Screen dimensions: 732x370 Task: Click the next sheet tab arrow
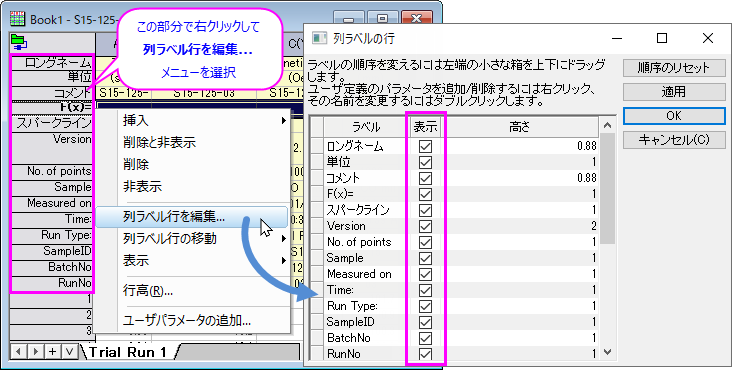pyautogui.click(x=35, y=352)
